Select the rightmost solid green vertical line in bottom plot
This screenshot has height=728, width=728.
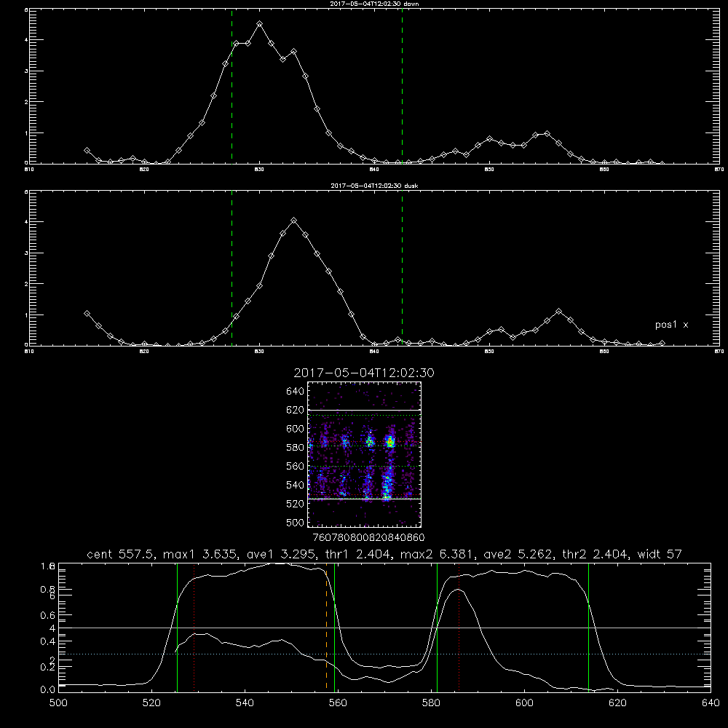pos(588,628)
